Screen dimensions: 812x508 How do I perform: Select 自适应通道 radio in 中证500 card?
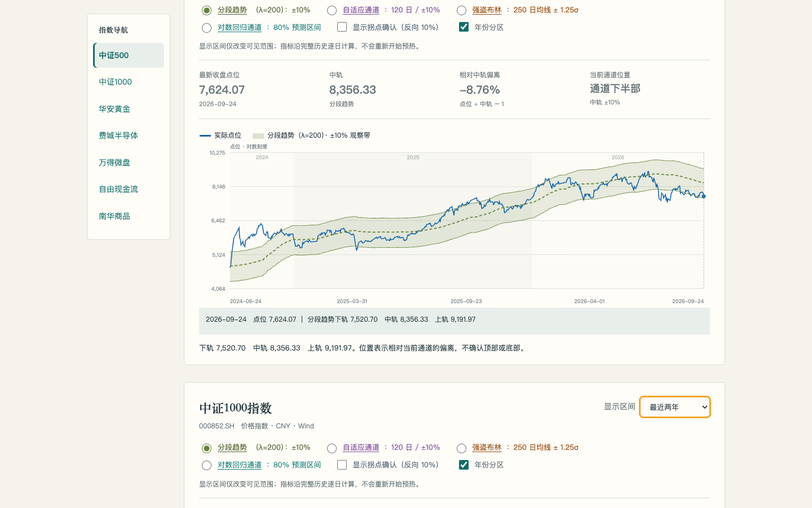332,10
